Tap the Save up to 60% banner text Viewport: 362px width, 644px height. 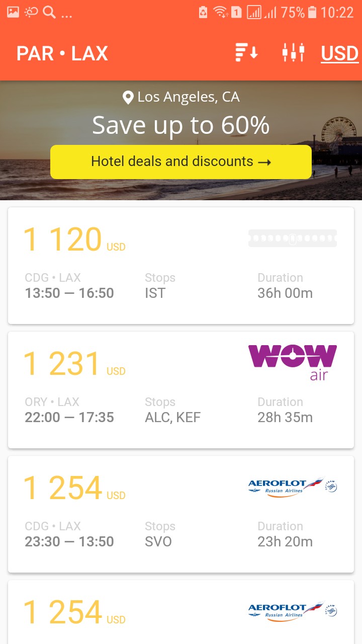[181, 125]
